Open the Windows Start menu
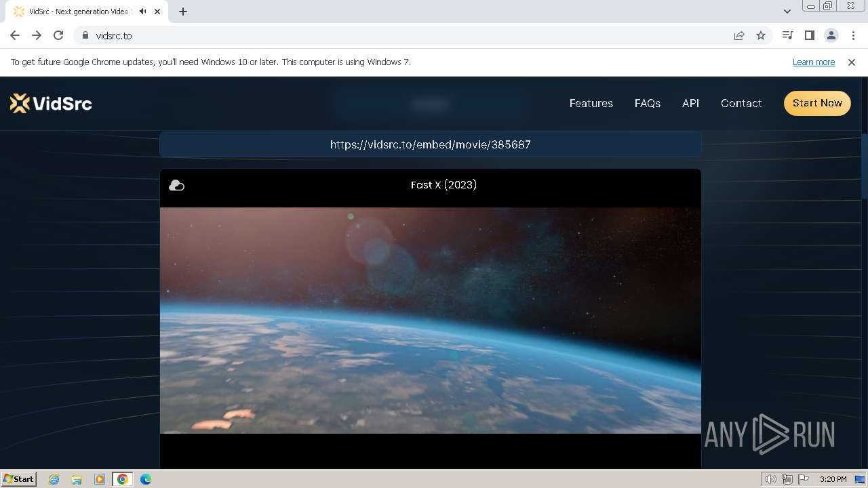This screenshot has height=488, width=868. (x=18, y=479)
